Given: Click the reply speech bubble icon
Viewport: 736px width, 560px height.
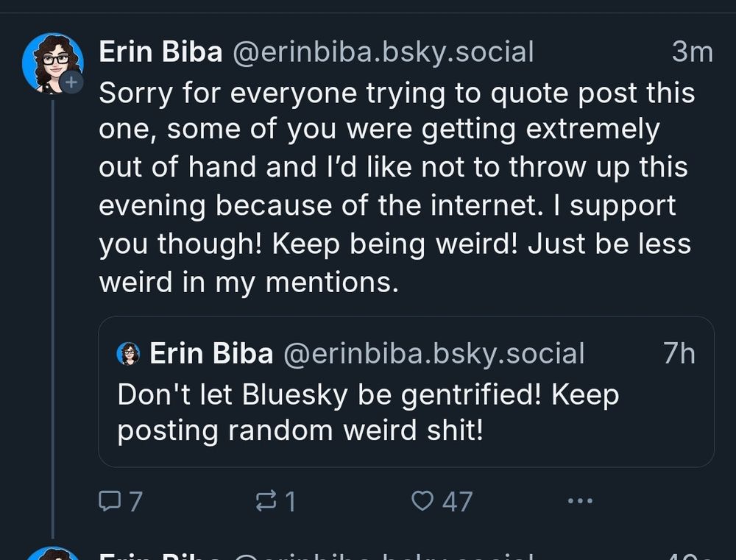Looking at the screenshot, I should coord(109,502).
